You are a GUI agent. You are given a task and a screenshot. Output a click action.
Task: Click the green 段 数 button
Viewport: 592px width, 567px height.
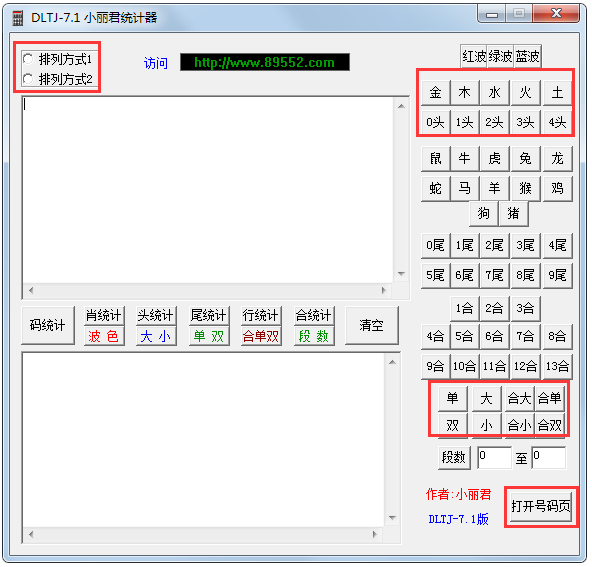click(314, 336)
